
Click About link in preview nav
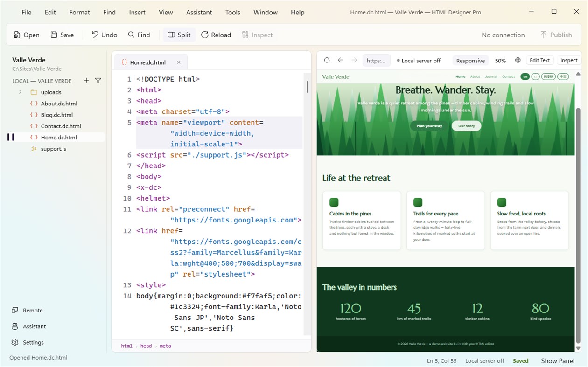(475, 76)
